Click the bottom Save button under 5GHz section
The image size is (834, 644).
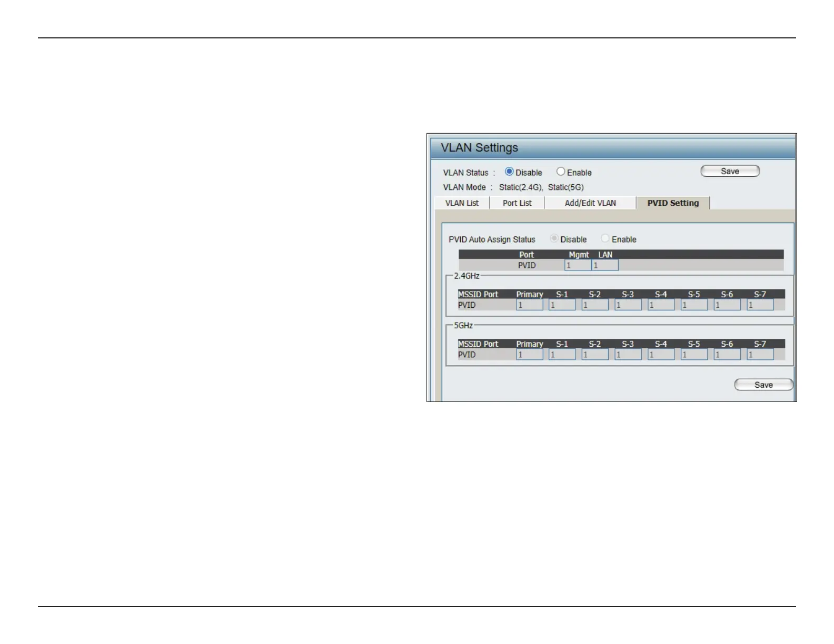763,385
